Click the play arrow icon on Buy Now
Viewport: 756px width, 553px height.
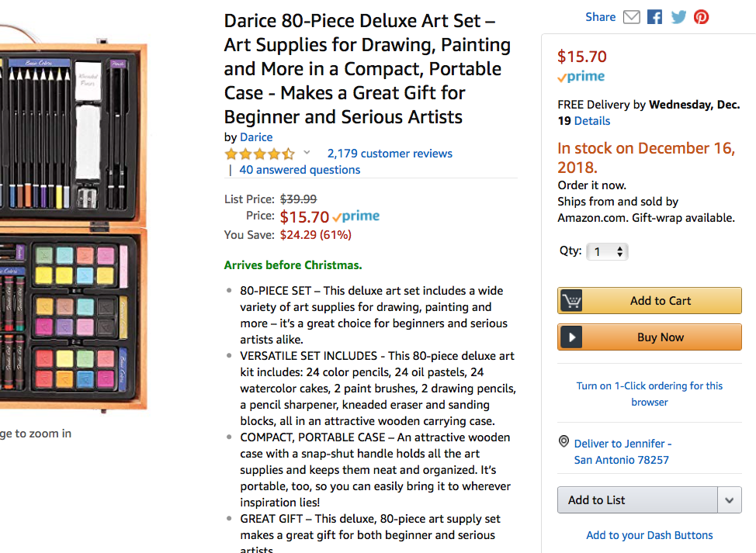(571, 337)
